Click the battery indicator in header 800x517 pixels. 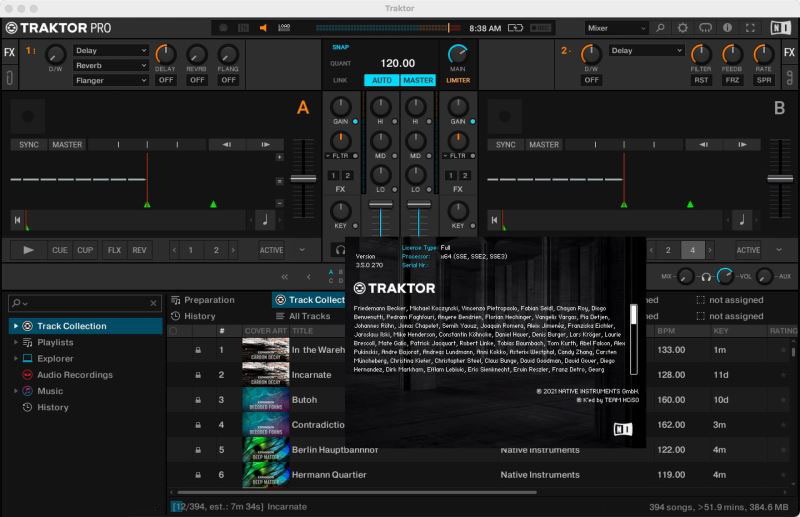515,28
